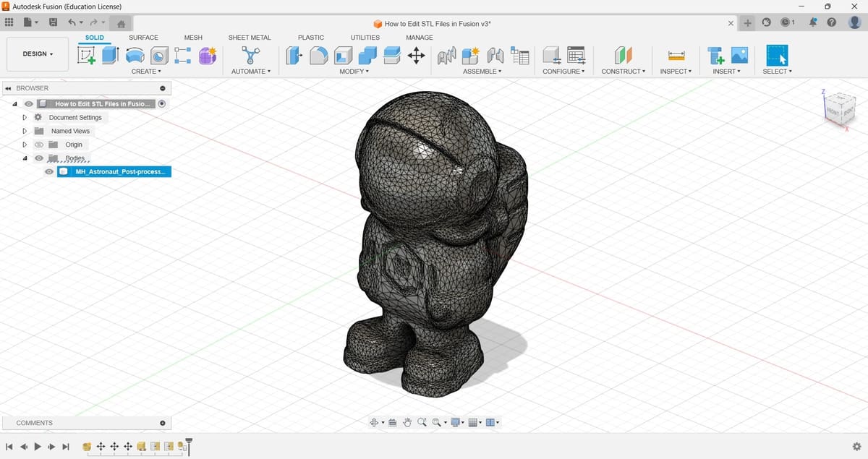868x459 pixels.
Task: Activate the Select window tool
Action: click(777, 55)
